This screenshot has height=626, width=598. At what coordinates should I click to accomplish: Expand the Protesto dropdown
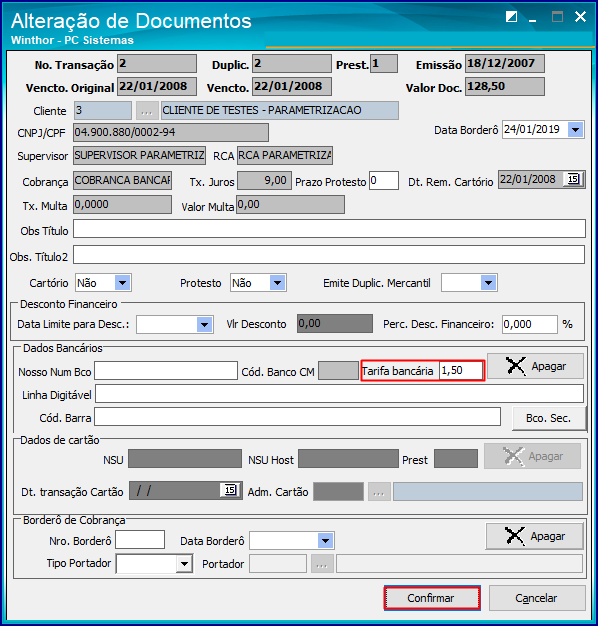[277, 283]
